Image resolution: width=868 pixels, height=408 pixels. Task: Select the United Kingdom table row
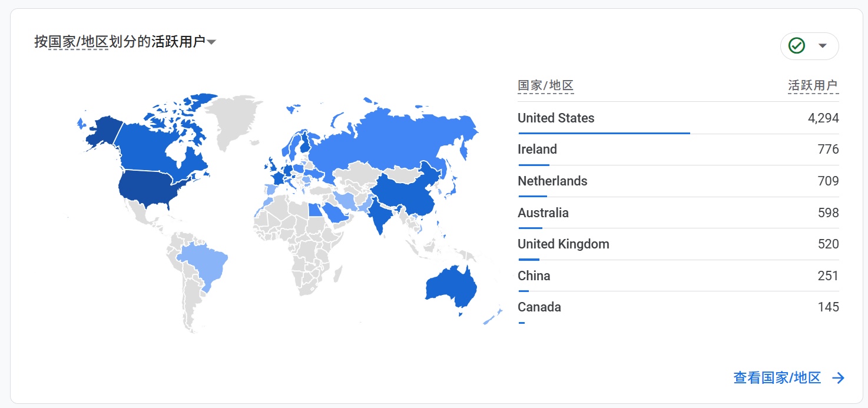point(678,244)
